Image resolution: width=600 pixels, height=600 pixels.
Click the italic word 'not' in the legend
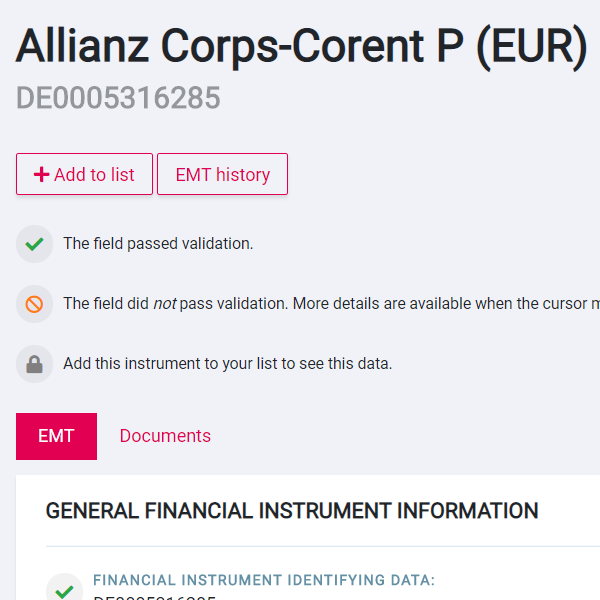[165, 304]
